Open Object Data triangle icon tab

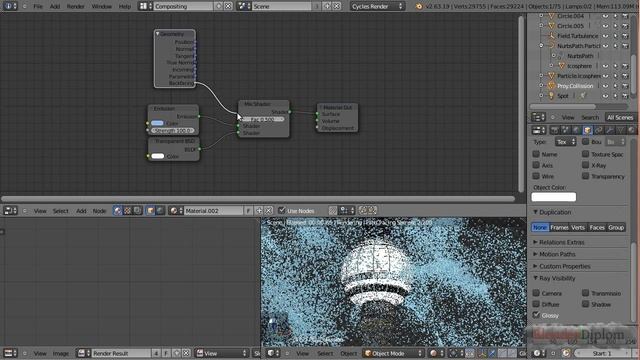[x=620, y=130]
